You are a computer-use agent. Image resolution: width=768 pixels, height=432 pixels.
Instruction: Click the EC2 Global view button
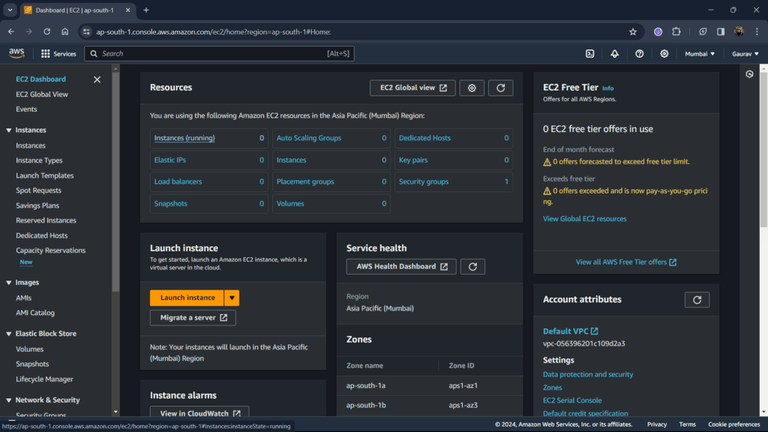[x=412, y=88]
